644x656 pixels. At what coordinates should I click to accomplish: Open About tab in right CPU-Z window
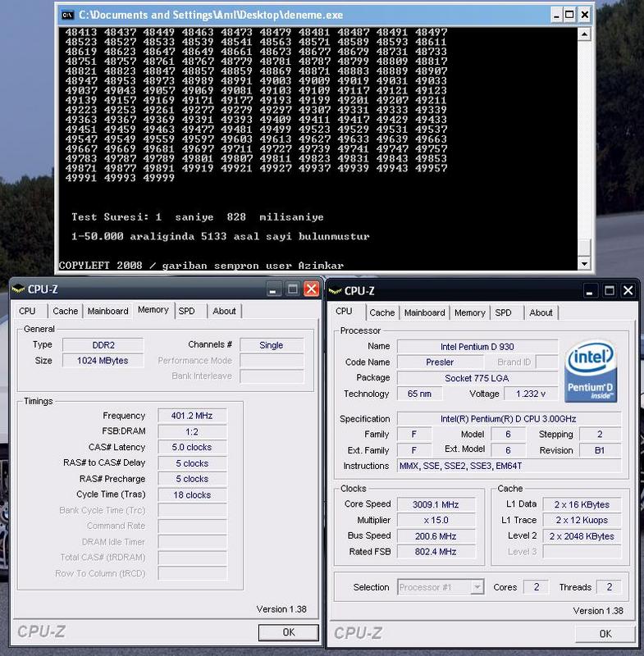click(541, 312)
